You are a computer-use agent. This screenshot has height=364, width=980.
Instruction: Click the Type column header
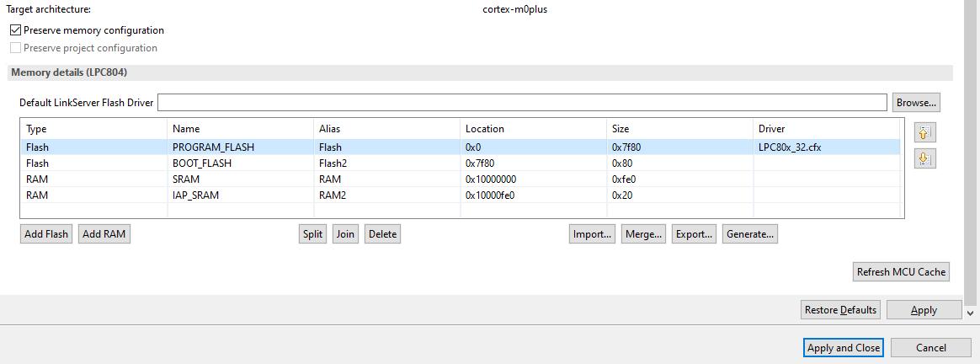point(93,129)
